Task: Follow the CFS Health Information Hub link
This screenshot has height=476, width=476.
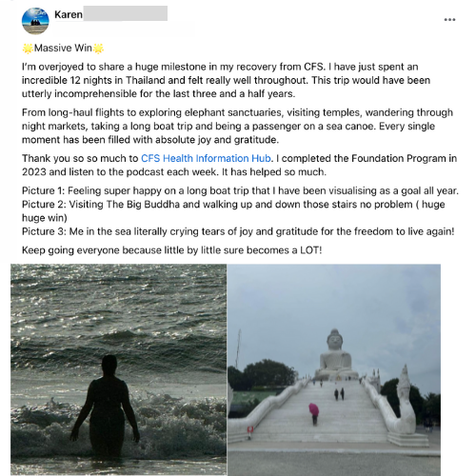Action: coord(206,158)
